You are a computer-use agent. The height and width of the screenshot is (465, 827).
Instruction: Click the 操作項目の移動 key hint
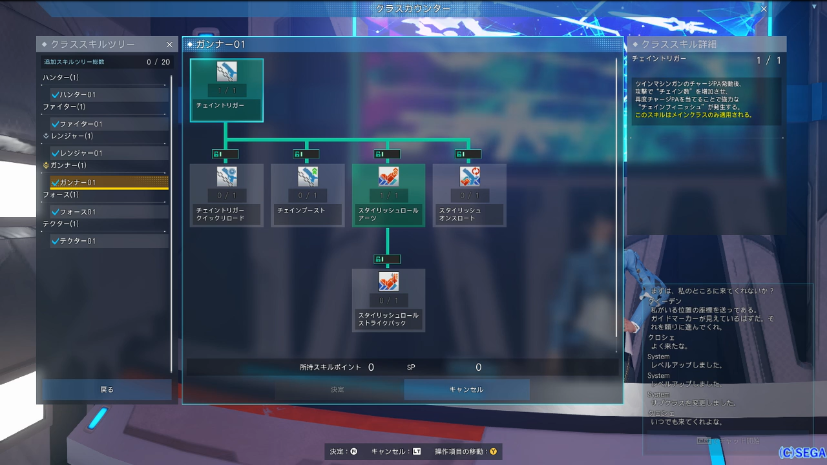[x=466, y=451]
